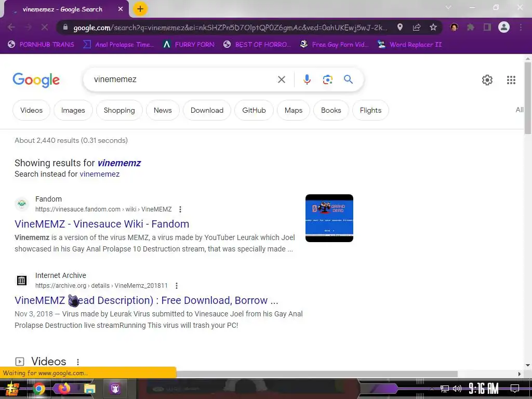
Task: Toggle the browser side panel
Action: (487, 27)
